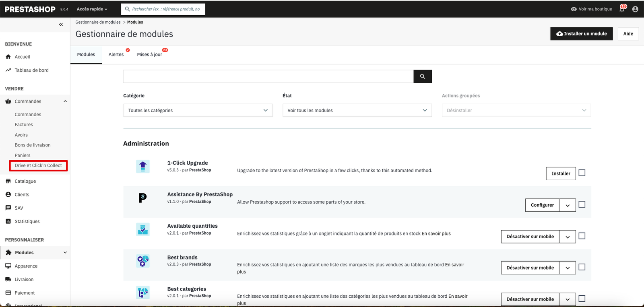Click the Best brands module icon
This screenshot has height=307, width=644.
[x=143, y=261]
